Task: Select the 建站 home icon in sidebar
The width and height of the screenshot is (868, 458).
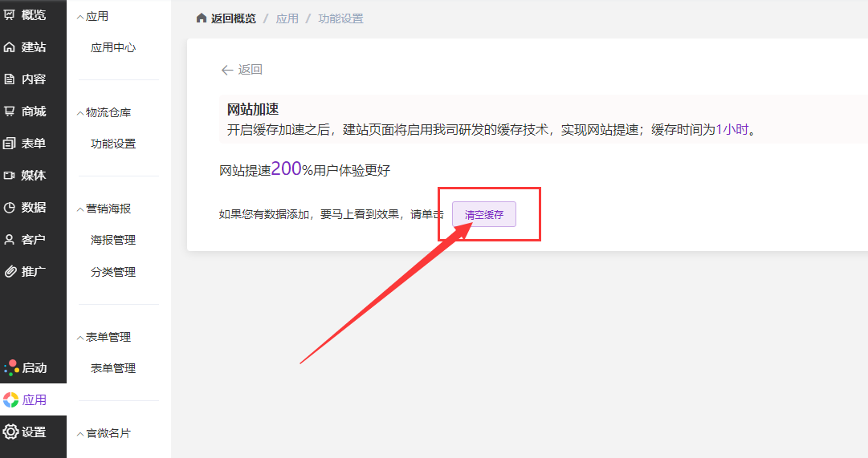Action: 10,47
